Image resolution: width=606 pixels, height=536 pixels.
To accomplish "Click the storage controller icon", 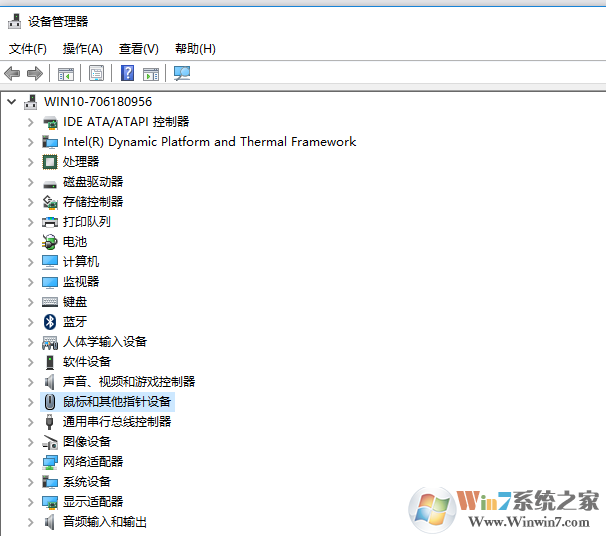I will click(50, 202).
